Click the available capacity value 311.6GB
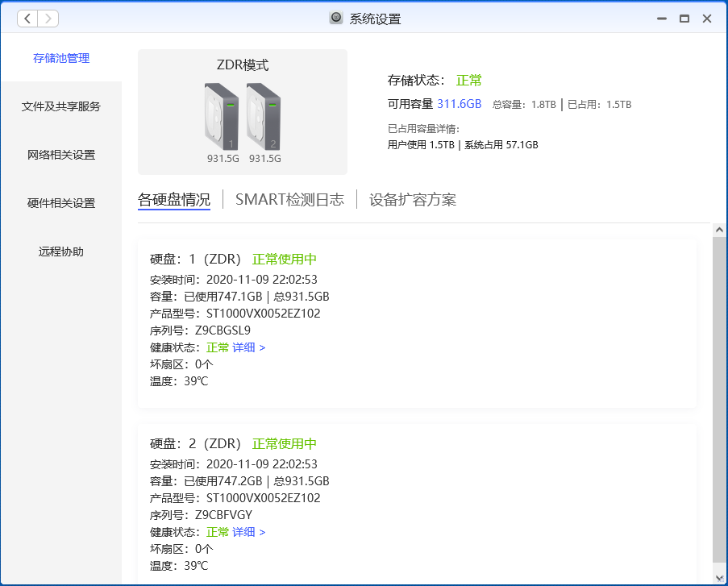 coord(460,104)
